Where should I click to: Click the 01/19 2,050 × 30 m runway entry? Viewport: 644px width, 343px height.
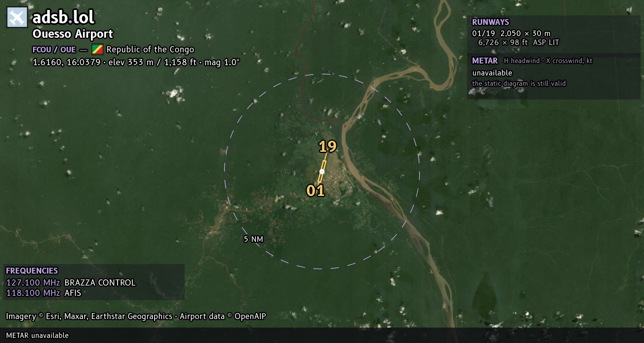[x=511, y=33]
